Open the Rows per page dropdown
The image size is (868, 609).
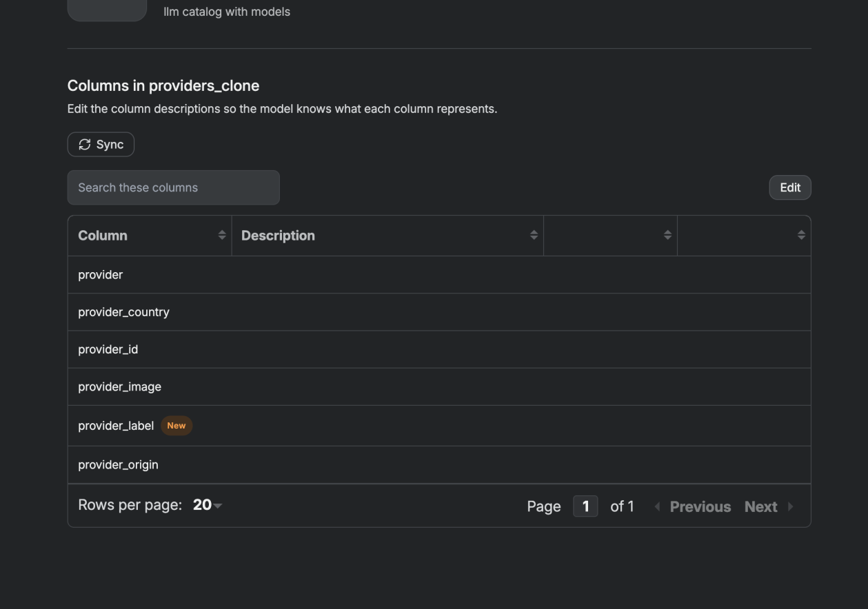208,505
